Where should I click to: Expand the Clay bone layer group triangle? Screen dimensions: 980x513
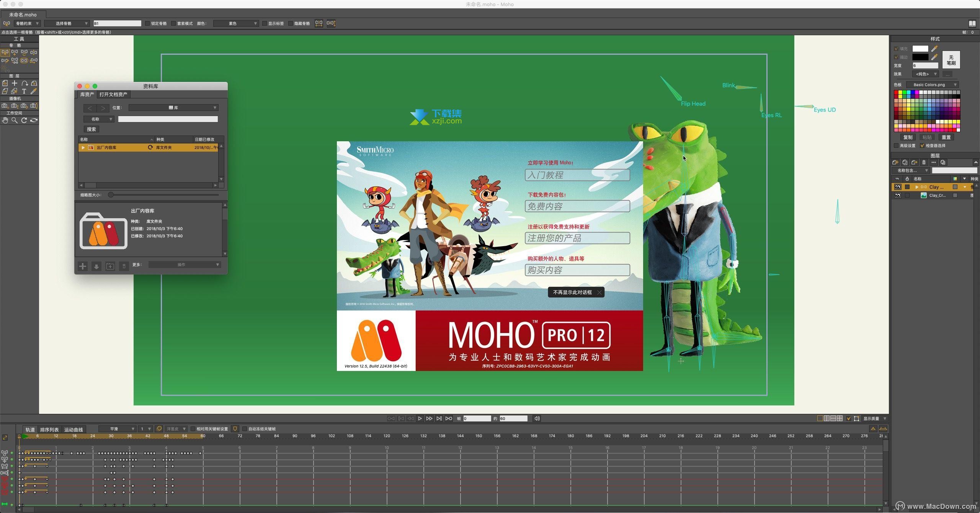917,187
